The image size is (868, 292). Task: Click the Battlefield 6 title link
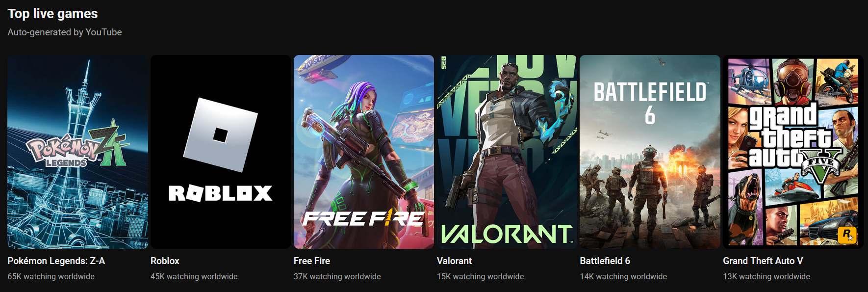pos(605,261)
